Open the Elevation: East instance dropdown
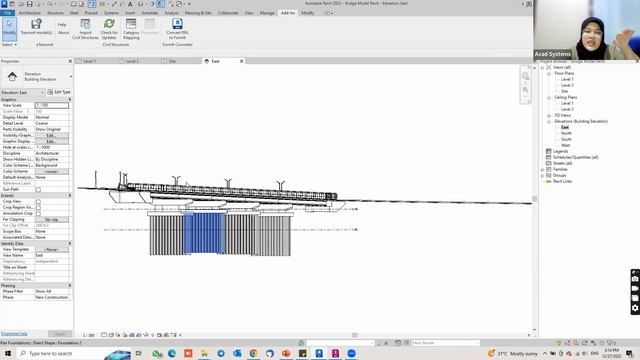This screenshot has height=360, width=640. pos(23,93)
